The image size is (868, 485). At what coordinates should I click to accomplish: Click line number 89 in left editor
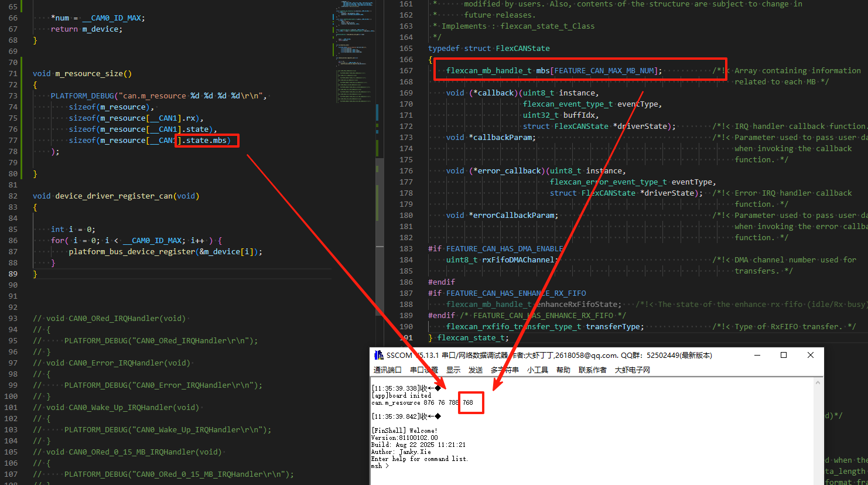click(13, 274)
